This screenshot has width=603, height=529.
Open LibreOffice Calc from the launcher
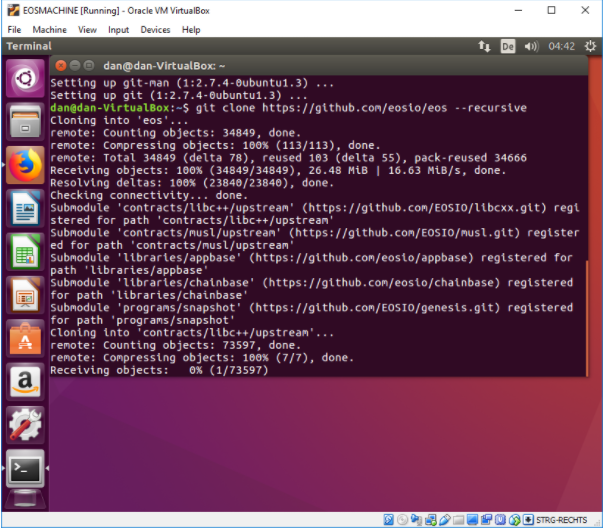click(x=25, y=252)
